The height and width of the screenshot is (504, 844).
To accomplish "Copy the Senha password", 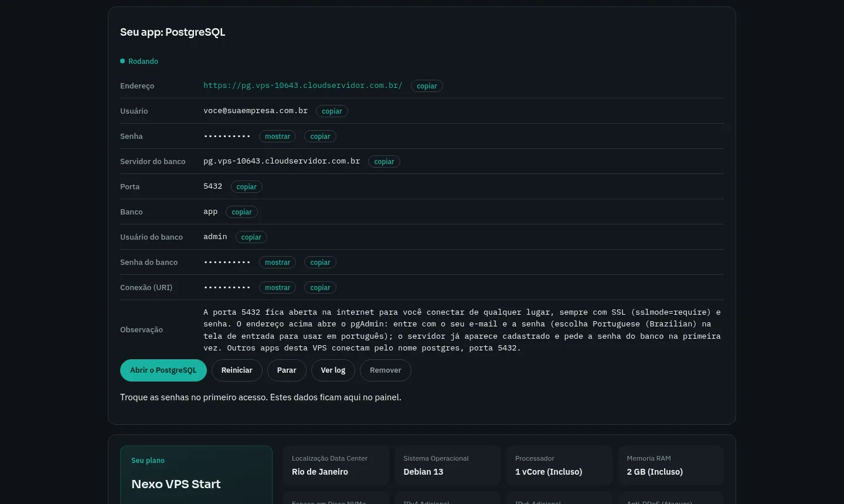I will [320, 137].
